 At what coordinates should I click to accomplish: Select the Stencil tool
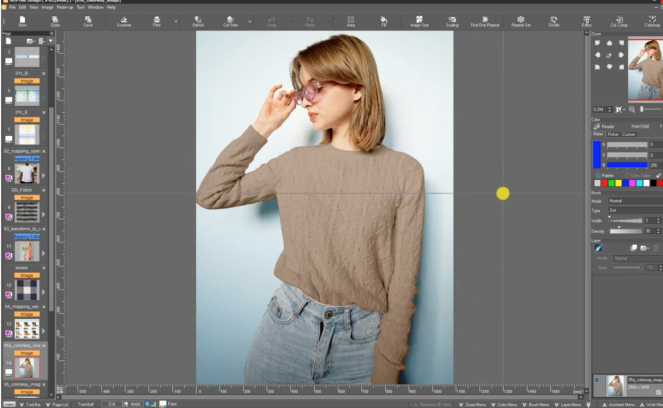(x=198, y=22)
